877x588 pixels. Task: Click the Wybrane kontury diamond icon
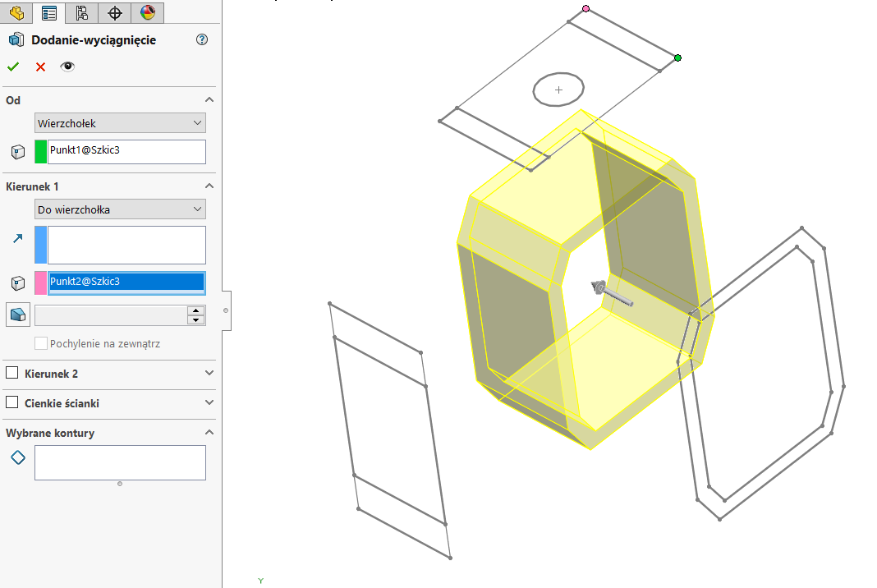(x=18, y=457)
